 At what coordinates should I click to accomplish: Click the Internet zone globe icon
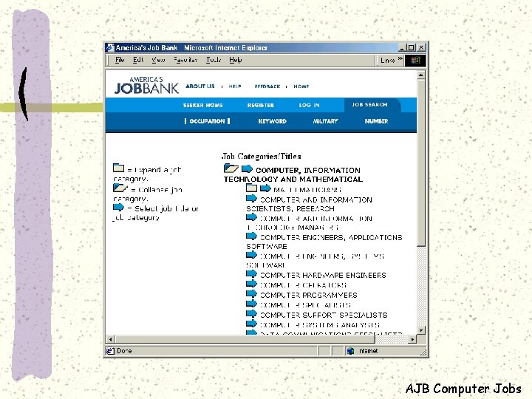coord(350,351)
